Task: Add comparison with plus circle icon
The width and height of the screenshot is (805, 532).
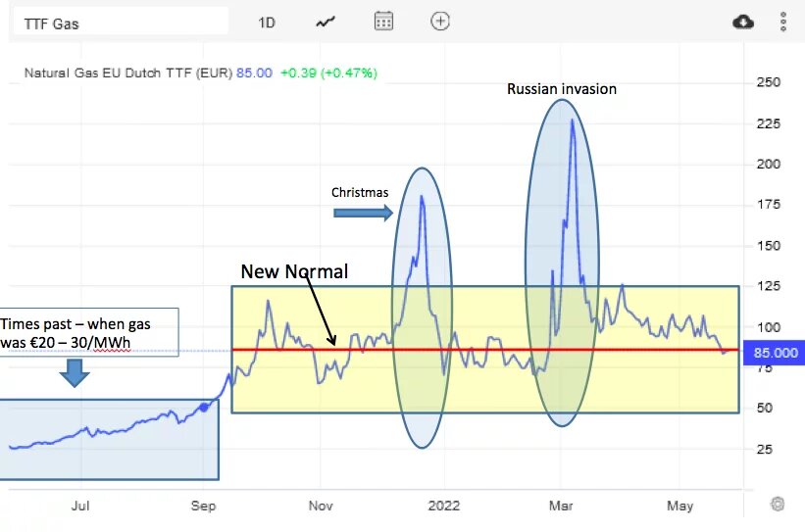Action: pos(440,21)
